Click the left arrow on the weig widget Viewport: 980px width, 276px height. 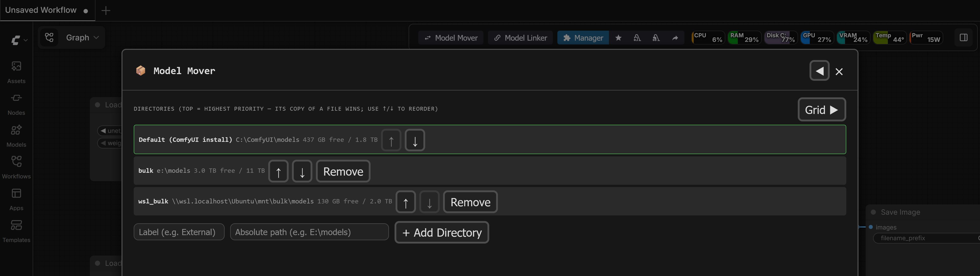[103, 143]
